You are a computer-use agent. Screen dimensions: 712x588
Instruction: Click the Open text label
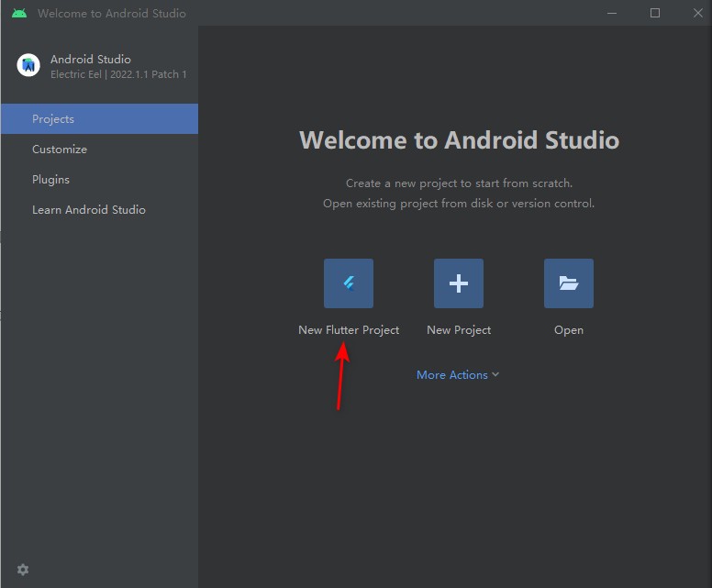click(569, 330)
